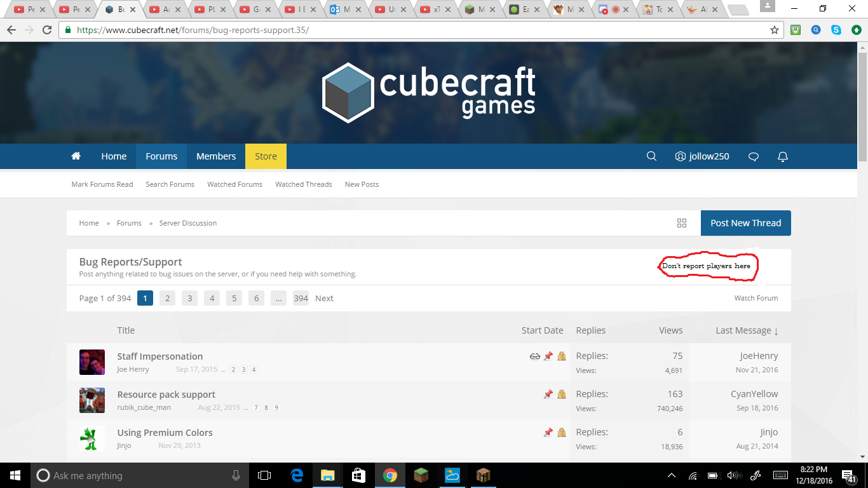Click the house icon in the navbar
The height and width of the screenshot is (488, 868).
[76, 156]
